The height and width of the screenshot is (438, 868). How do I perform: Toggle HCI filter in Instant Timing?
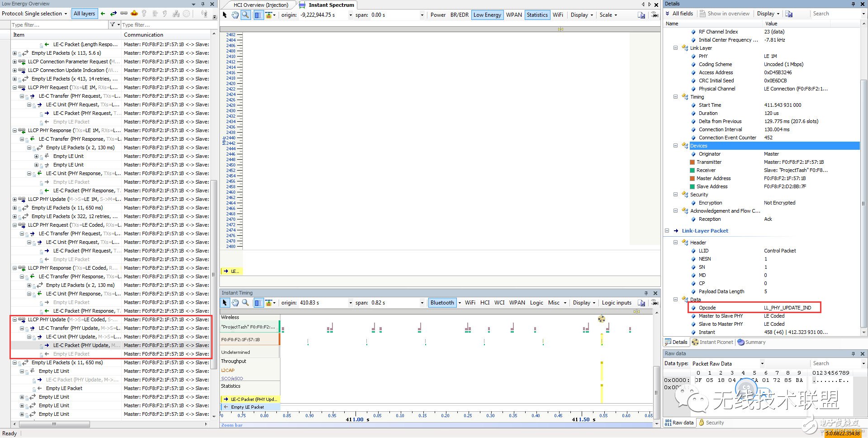(x=485, y=303)
